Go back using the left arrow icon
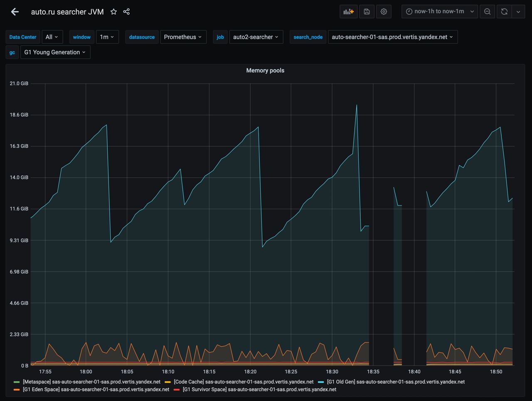 pyautogui.click(x=15, y=12)
